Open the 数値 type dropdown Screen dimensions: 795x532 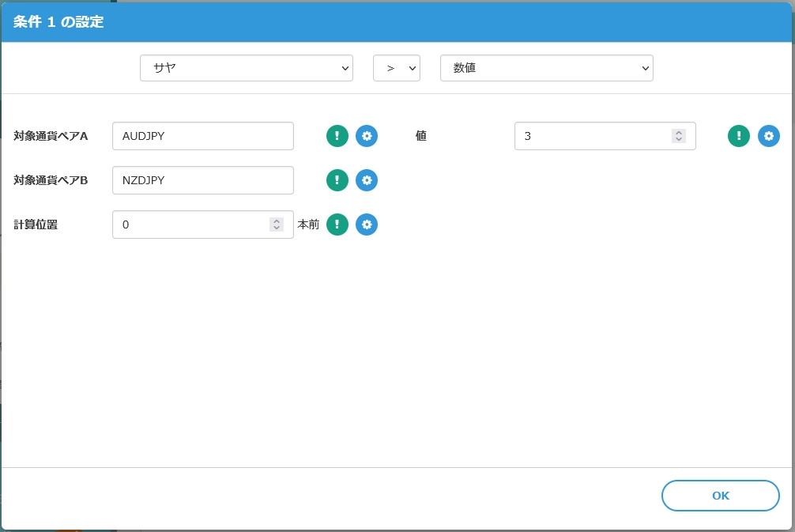pos(546,68)
